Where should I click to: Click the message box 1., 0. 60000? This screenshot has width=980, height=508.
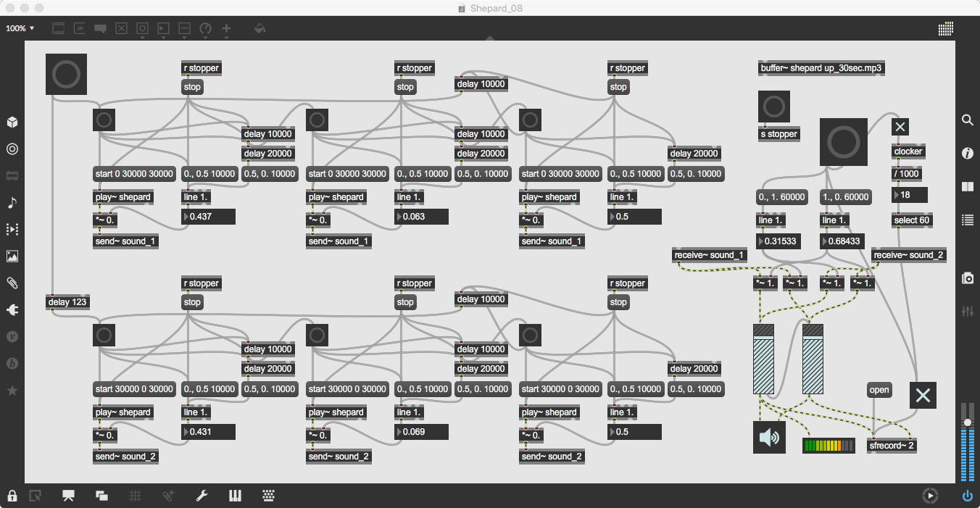[845, 197]
